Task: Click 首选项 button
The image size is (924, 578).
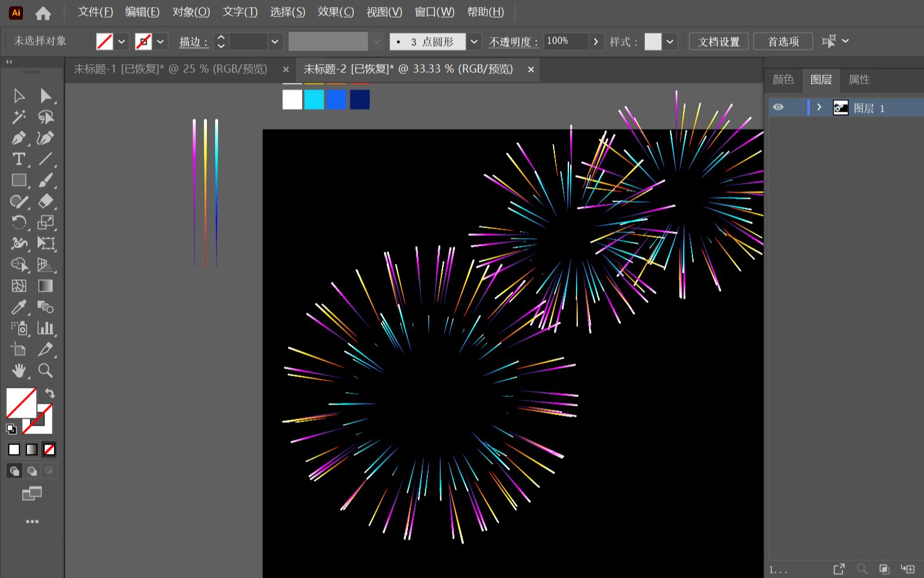Action: click(x=783, y=42)
